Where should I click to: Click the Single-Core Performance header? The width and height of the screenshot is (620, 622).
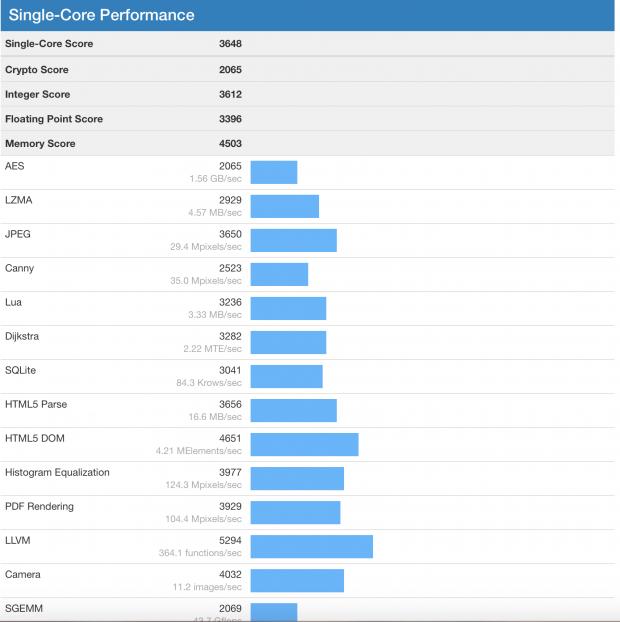102,16
